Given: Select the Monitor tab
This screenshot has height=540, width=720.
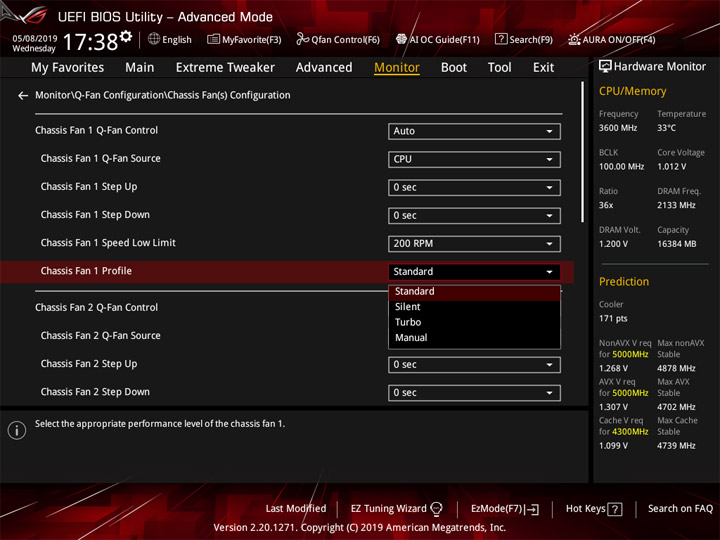Looking at the screenshot, I should pos(397,68).
